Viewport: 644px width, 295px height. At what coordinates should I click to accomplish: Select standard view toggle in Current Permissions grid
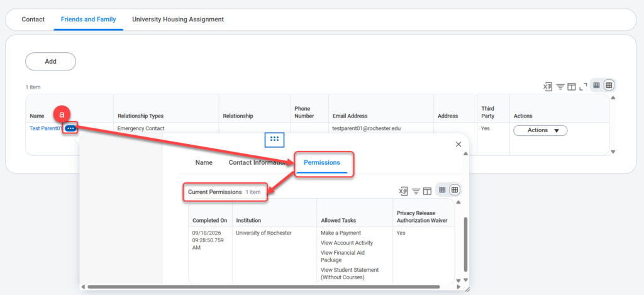point(455,190)
